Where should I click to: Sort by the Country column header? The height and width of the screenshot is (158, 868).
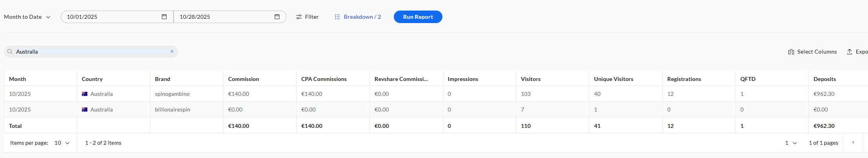point(92,79)
